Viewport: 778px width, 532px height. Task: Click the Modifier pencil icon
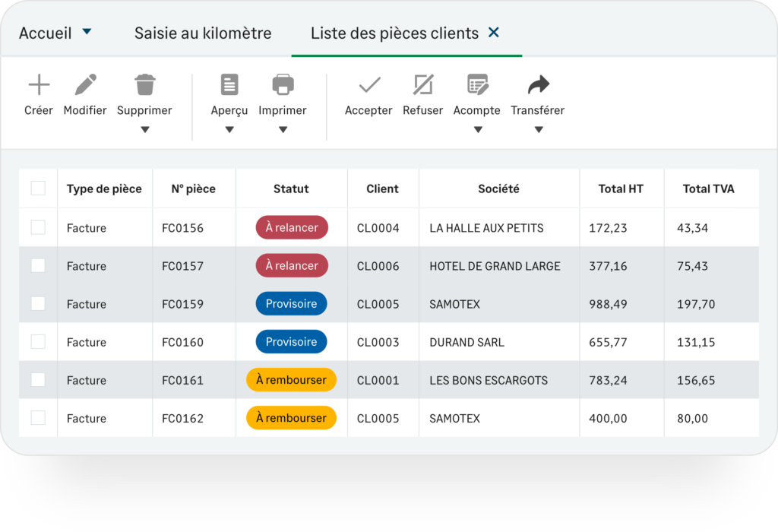click(85, 84)
